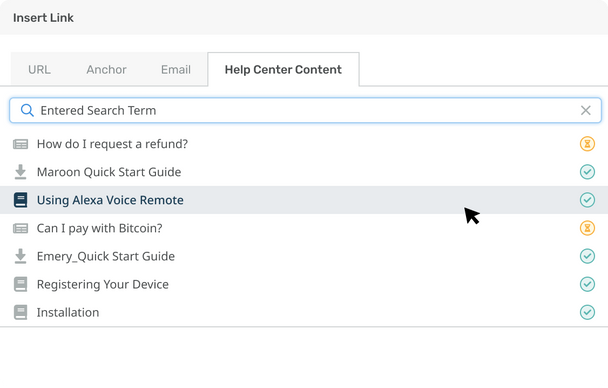Select How do I request a refund?
Screen dimensions: 608x388
304,144
